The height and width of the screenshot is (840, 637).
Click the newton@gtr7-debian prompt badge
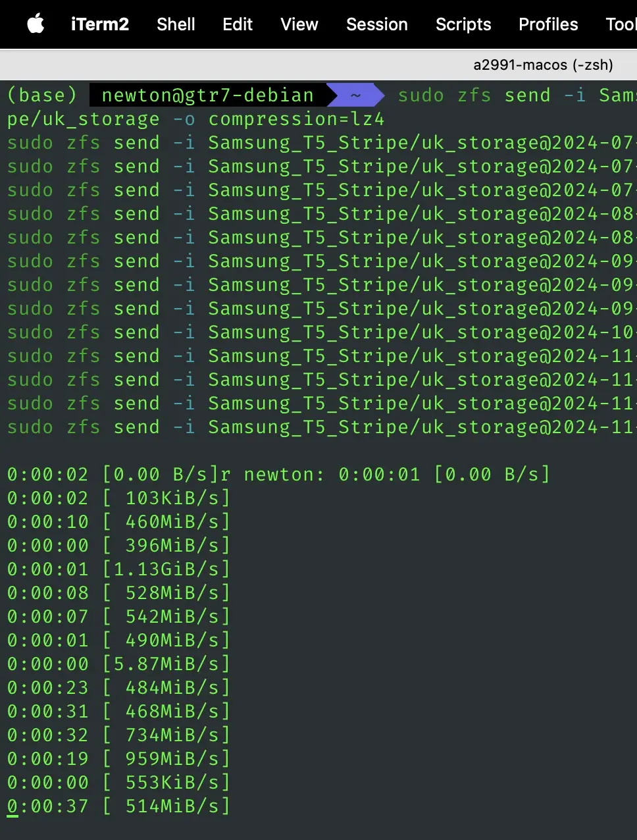click(208, 95)
